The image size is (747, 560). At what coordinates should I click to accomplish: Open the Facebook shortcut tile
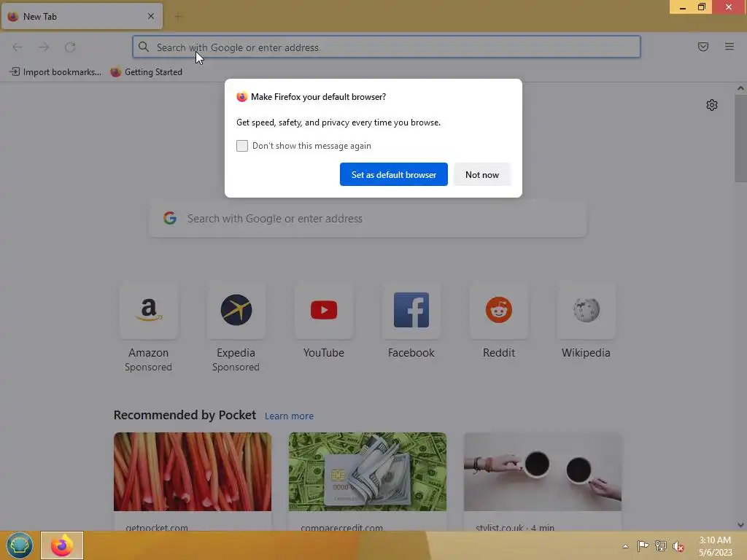[x=411, y=310]
